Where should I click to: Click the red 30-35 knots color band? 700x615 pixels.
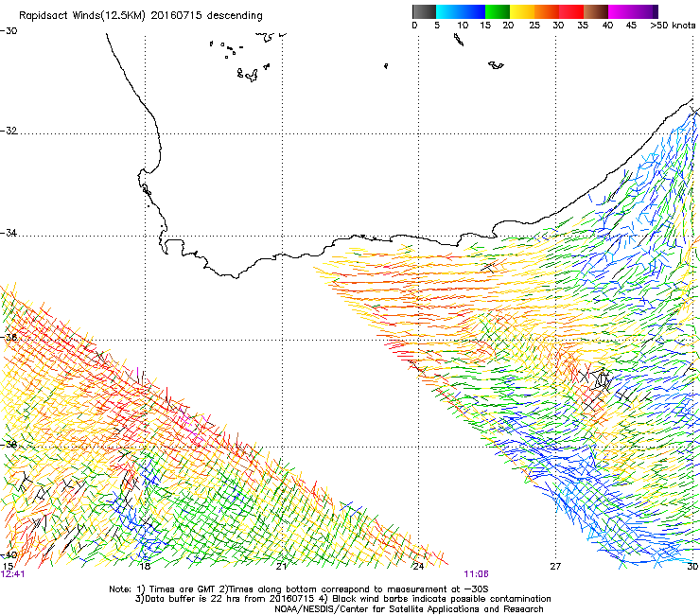[x=571, y=11]
